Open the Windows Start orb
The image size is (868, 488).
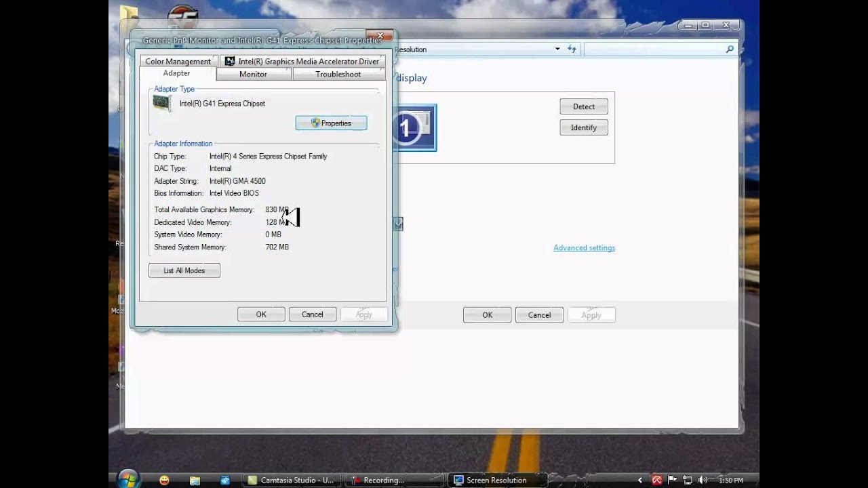click(x=127, y=479)
